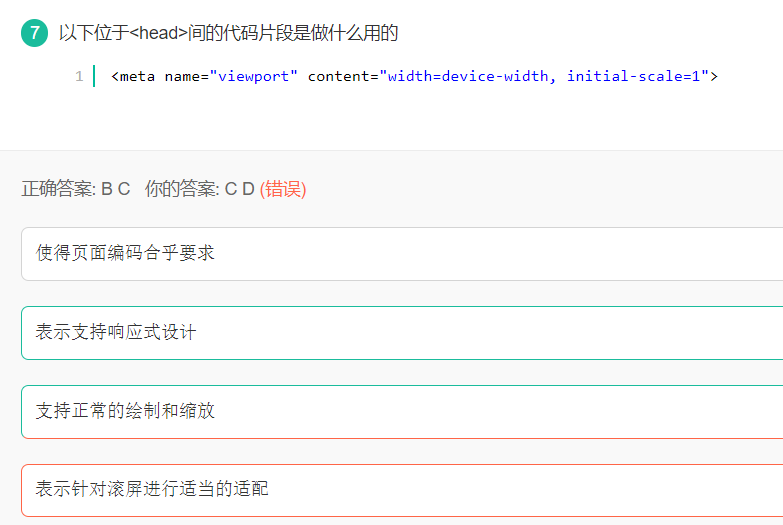Screen dimensions: 783x525
Task: Click code line number 1
Action: coord(79,76)
